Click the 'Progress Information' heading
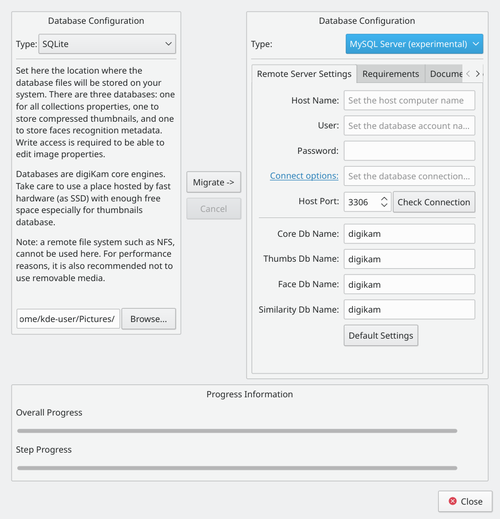This screenshot has height=519, width=500. 250,394
